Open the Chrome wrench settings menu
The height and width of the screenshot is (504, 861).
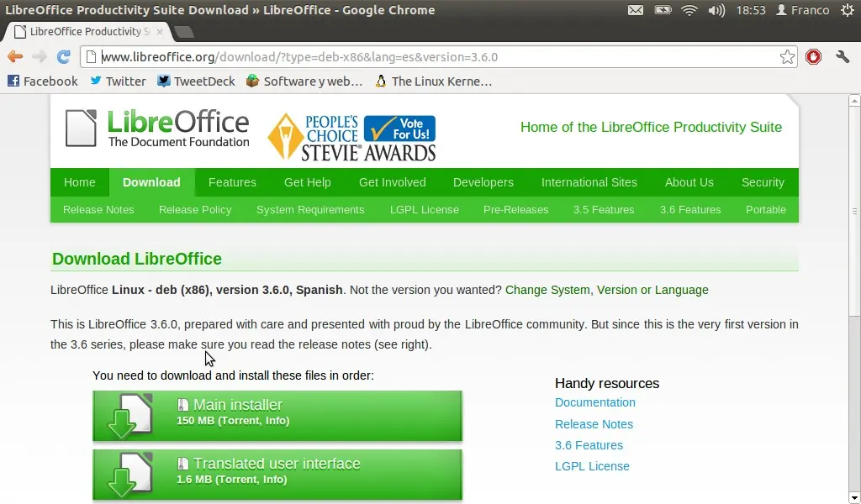pyautogui.click(x=843, y=56)
